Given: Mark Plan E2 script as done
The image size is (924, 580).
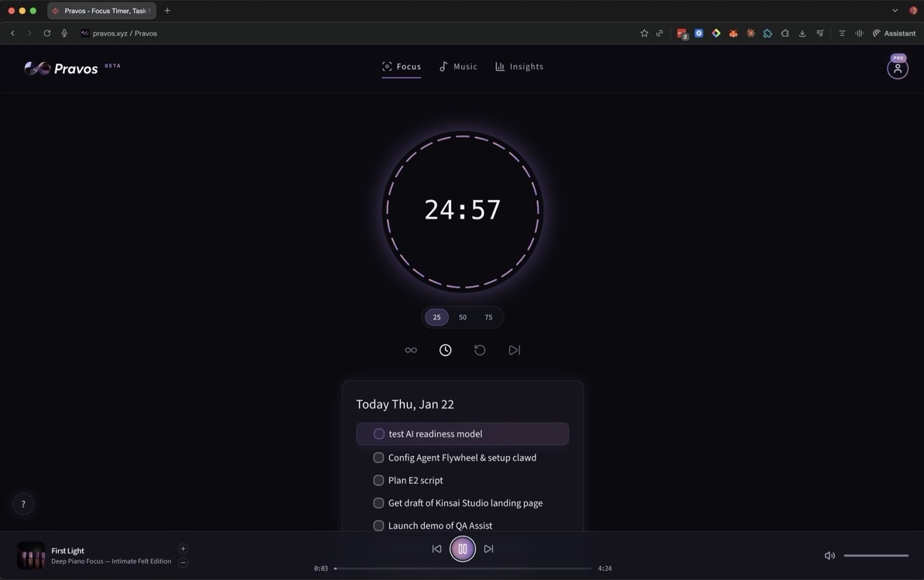Looking at the screenshot, I should coord(378,480).
